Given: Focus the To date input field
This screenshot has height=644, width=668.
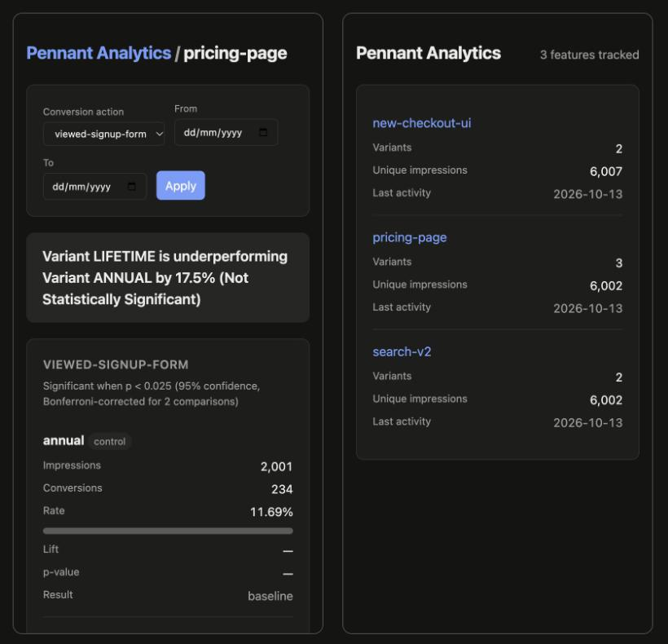Looking at the screenshot, I should point(94,187).
